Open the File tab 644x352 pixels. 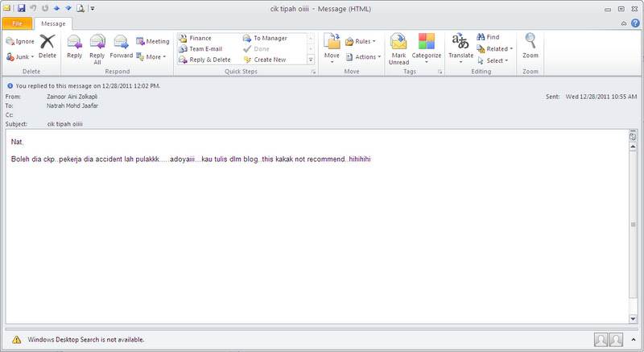[17, 23]
